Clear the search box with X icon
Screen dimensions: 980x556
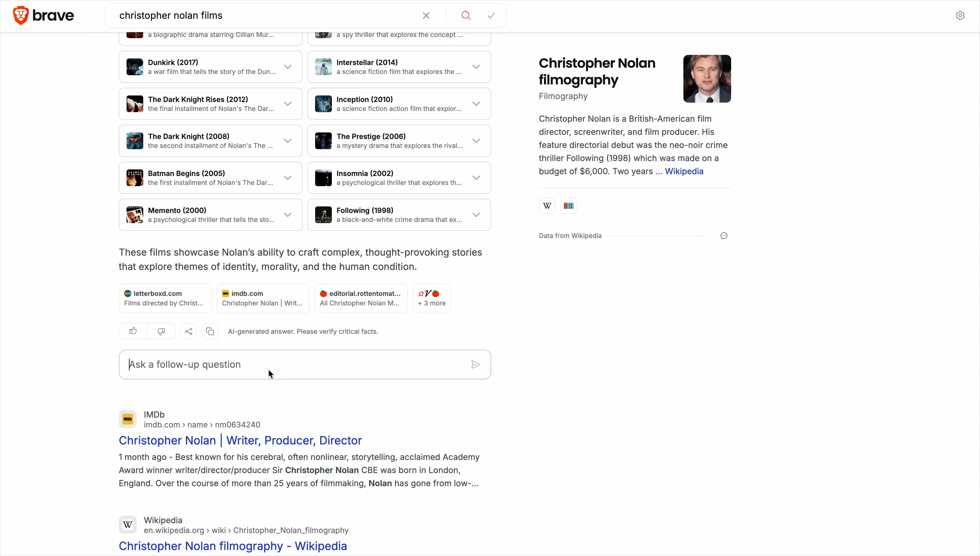(426, 16)
